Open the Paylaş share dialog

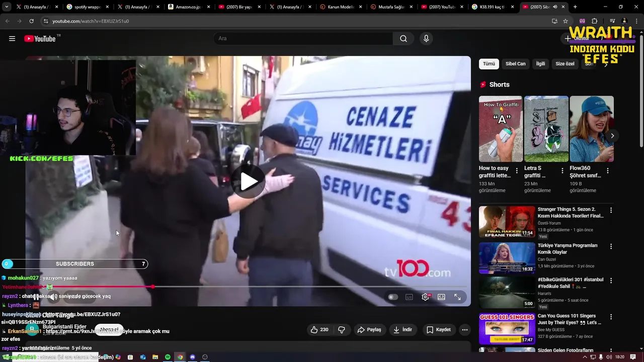pyautogui.click(x=369, y=330)
